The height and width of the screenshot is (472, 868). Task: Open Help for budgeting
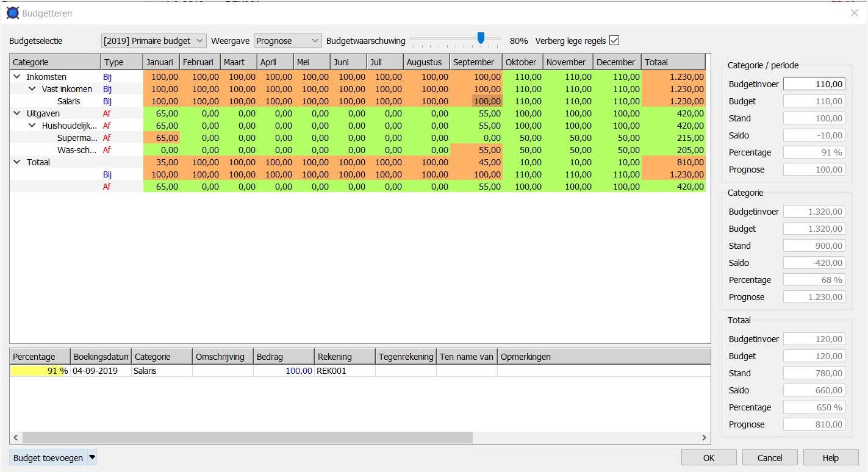tap(830, 457)
